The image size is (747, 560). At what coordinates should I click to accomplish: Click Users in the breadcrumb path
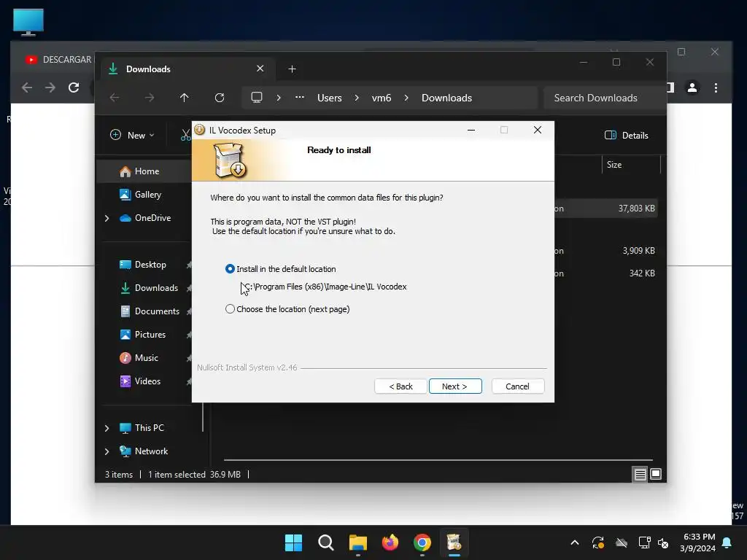tap(330, 98)
